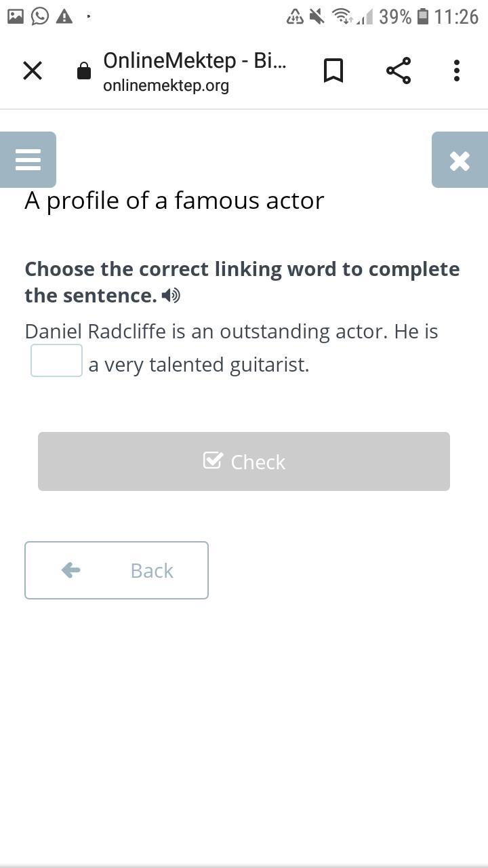The width and height of the screenshot is (488, 868).
Task: Tap the warning triangle notification icon
Action: click(x=64, y=16)
